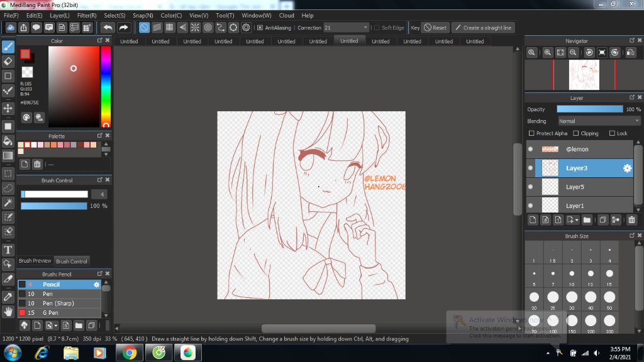
Task: Enable circle snap guide
Action: click(208, 28)
